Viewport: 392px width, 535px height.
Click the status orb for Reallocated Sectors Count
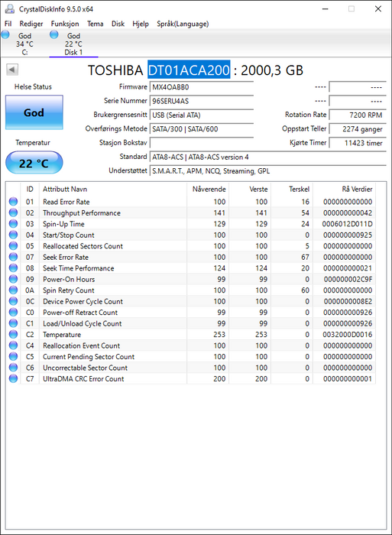point(13,246)
